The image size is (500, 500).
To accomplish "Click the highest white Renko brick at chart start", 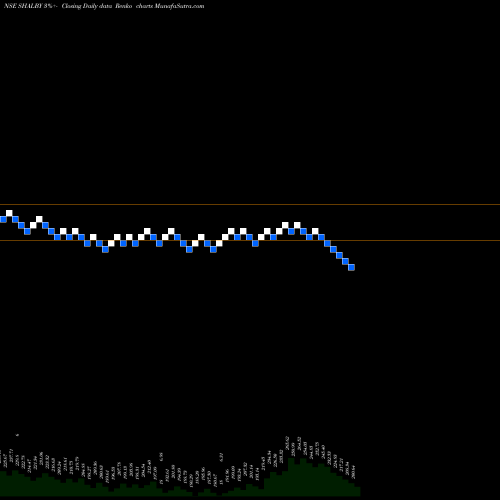I will [x=9, y=213].
